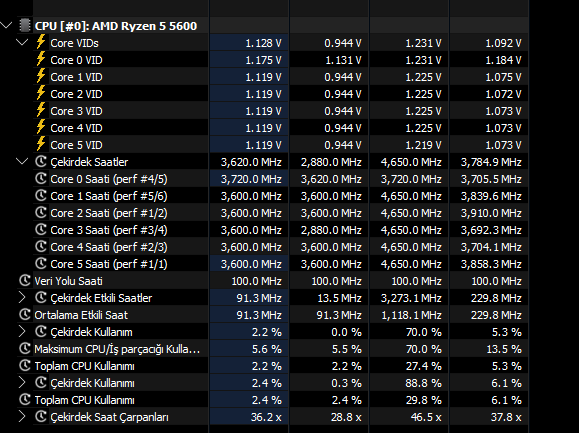Click the 1.219 V maximum of Core 5 VID
The image size is (579, 433).
pyautogui.click(x=424, y=145)
